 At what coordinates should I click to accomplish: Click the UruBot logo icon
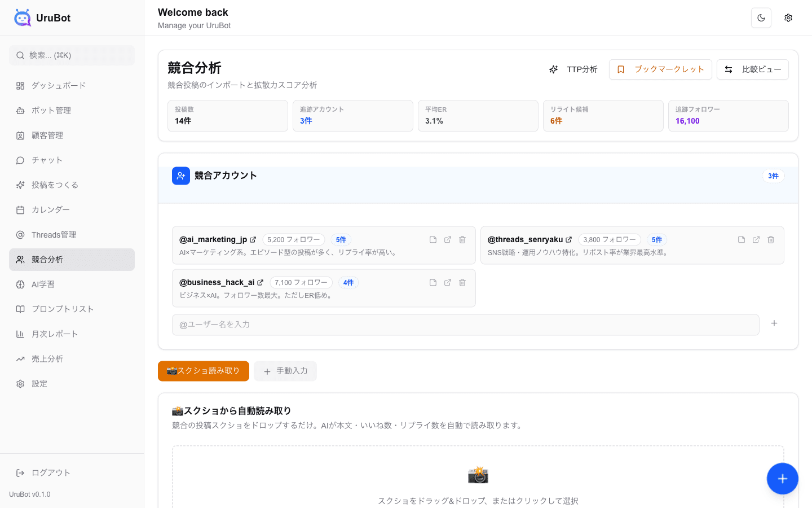coord(23,18)
